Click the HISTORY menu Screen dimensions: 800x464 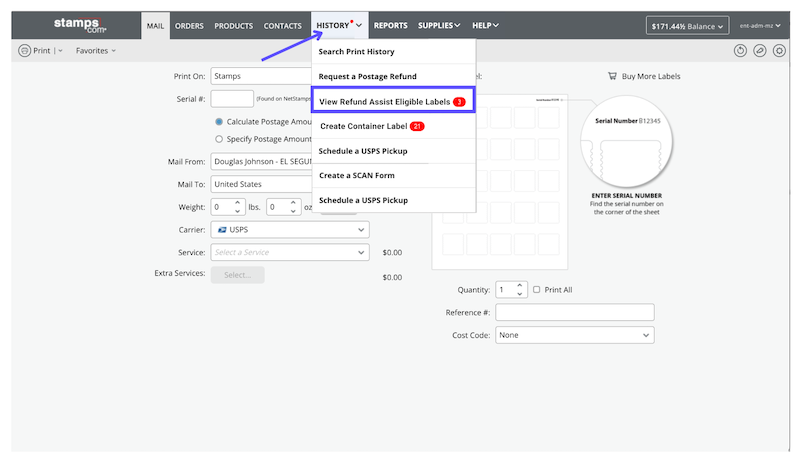point(339,26)
